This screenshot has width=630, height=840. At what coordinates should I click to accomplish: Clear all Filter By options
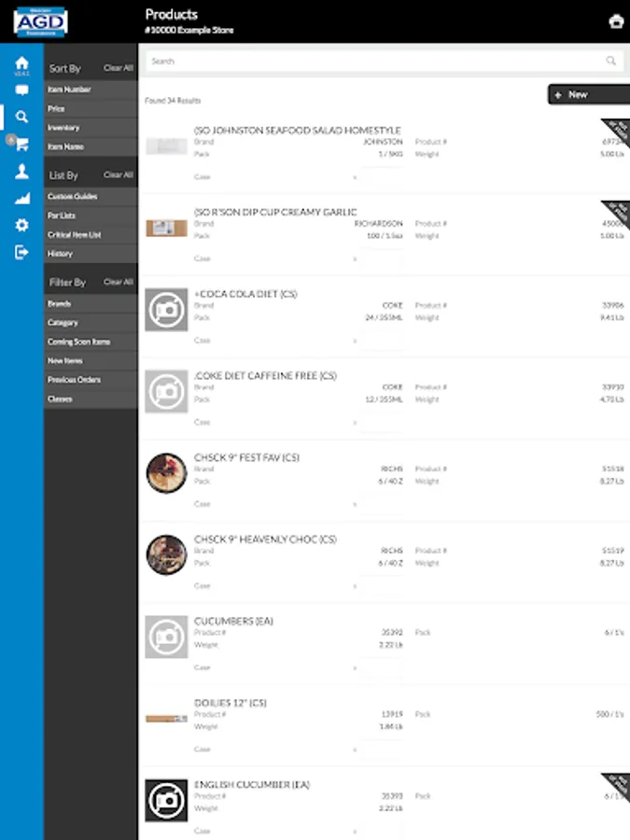118,282
